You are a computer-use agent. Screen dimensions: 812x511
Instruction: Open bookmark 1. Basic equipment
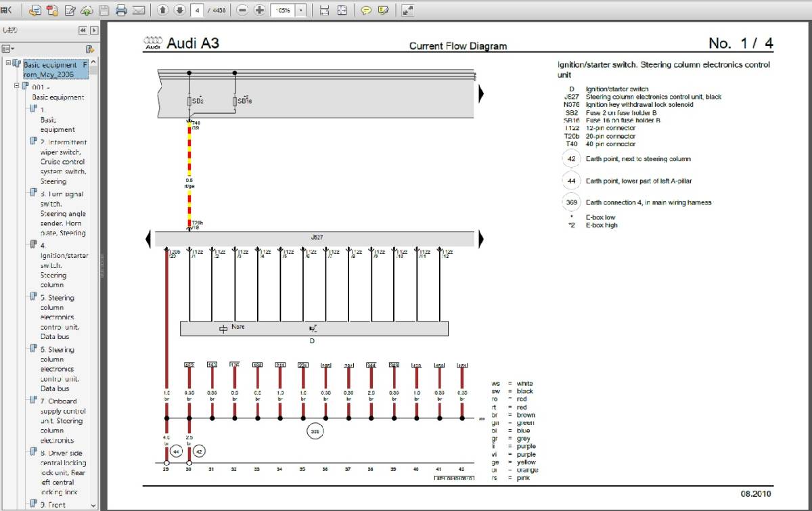(58, 119)
